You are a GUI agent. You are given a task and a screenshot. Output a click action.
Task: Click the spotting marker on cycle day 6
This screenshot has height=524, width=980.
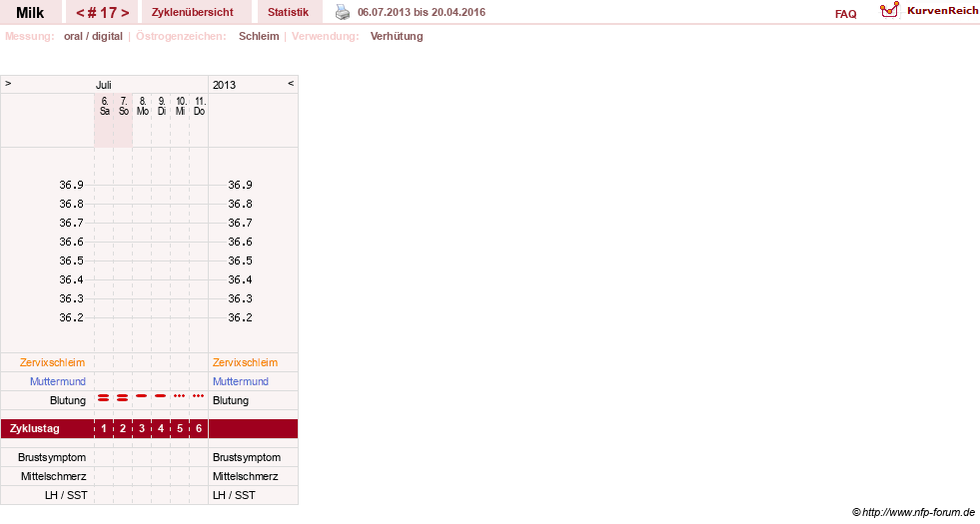click(198, 396)
